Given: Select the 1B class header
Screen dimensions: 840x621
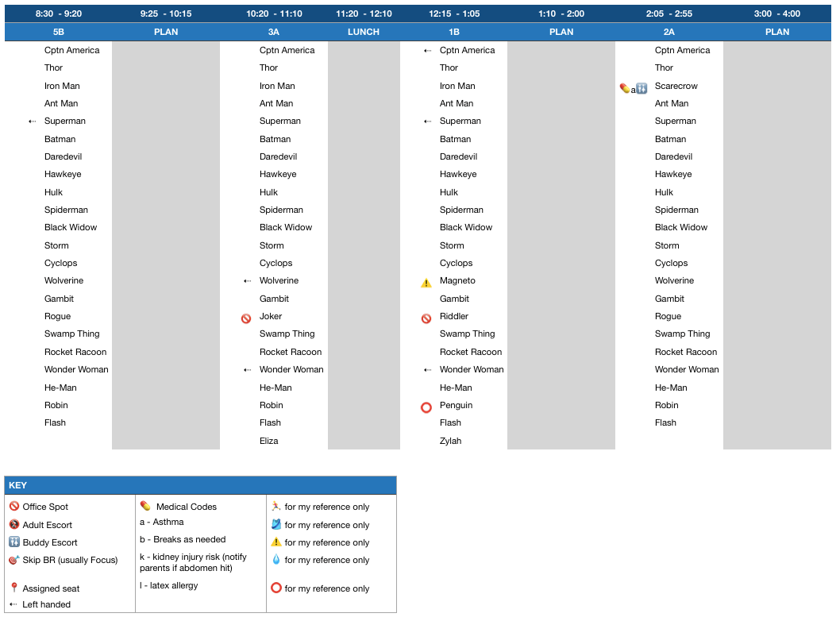Looking at the screenshot, I should click(454, 32).
